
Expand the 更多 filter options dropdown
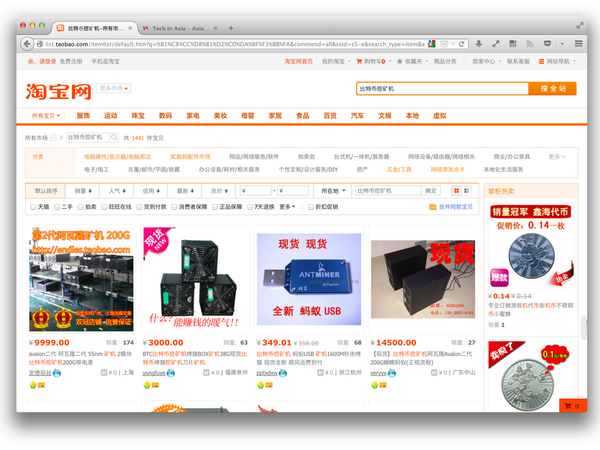[287, 207]
